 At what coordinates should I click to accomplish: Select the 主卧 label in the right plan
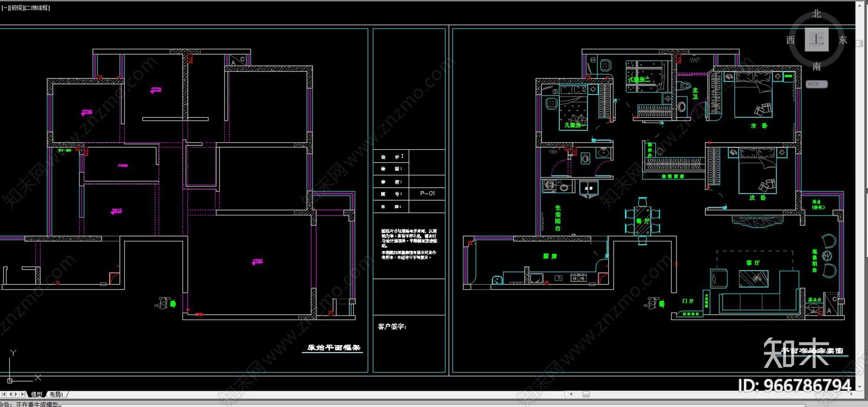pos(759,126)
